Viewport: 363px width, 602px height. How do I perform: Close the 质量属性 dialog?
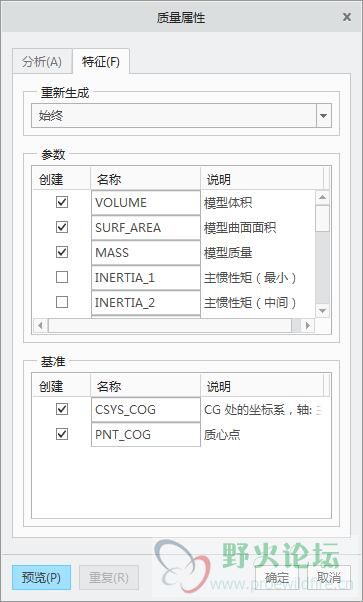tap(346, 17)
